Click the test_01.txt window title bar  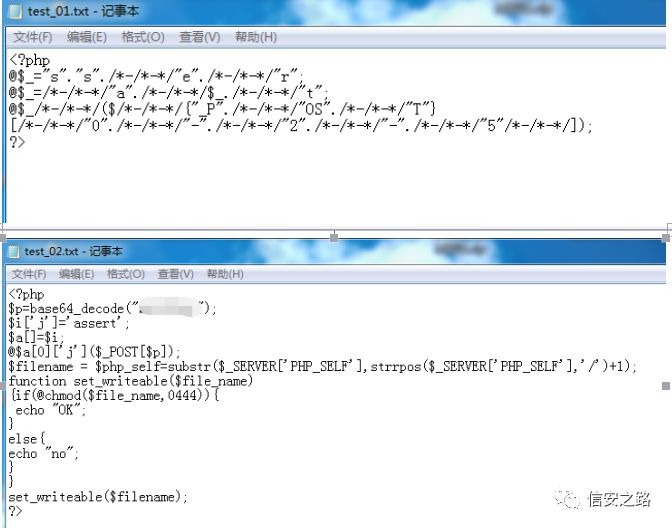(336, 12)
